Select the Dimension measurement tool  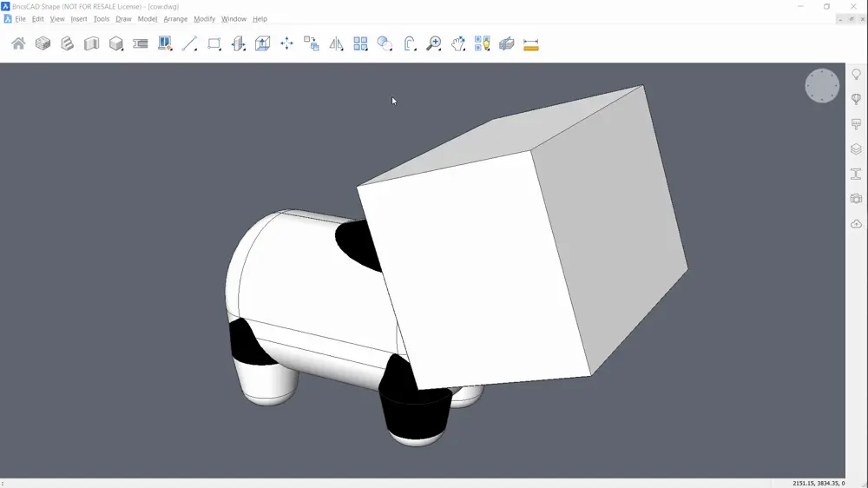tap(531, 43)
